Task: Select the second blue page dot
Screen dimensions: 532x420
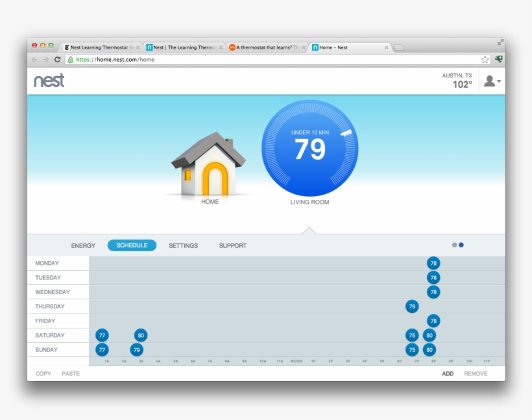Action: [x=461, y=245]
